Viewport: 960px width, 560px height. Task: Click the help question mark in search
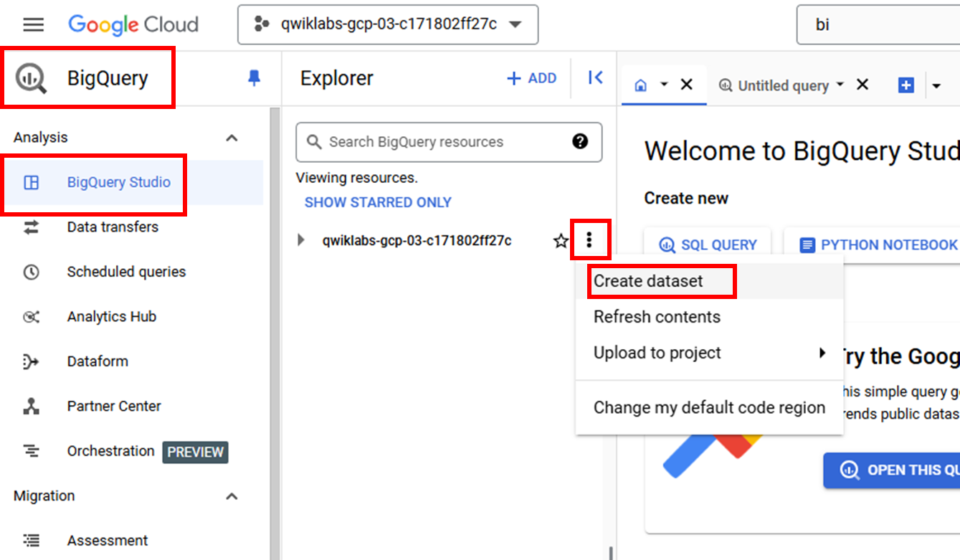pyautogui.click(x=580, y=141)
